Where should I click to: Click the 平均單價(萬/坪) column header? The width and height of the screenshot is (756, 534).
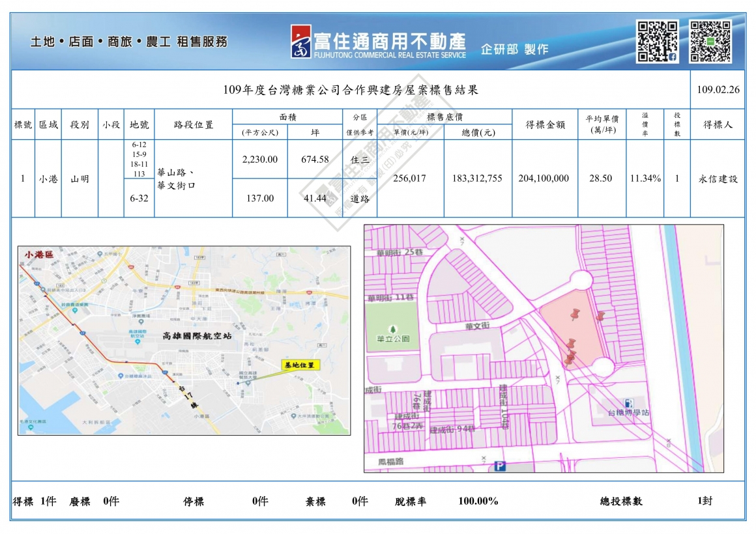[x=602, y=124]
